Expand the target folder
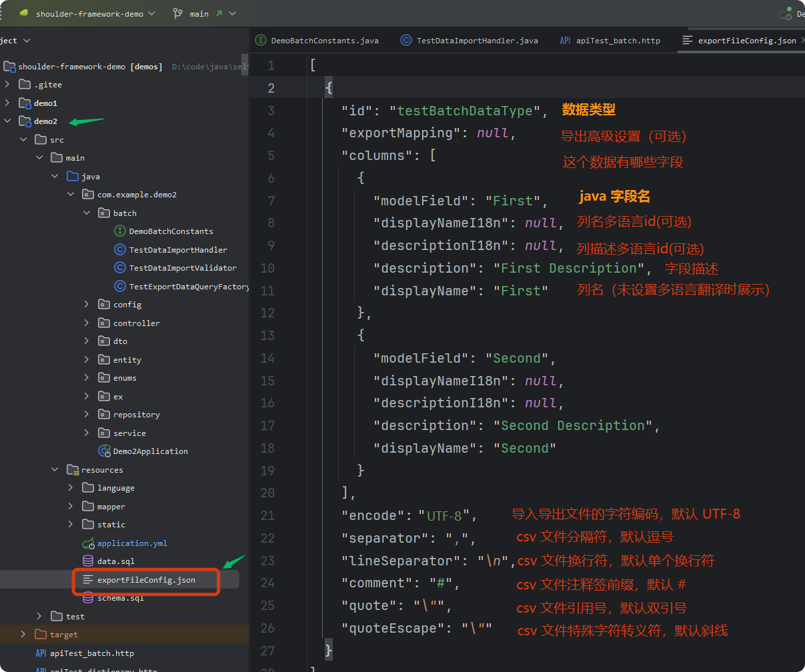The image size is (805, 672). coord(23,635)
